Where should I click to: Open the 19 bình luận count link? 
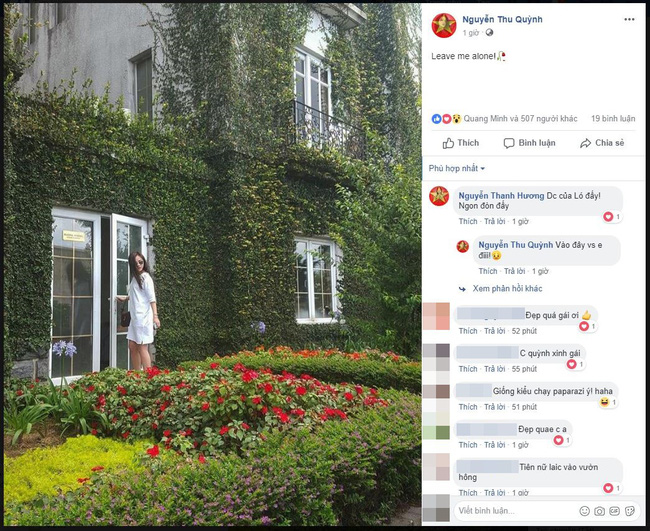tap(613, 119)
